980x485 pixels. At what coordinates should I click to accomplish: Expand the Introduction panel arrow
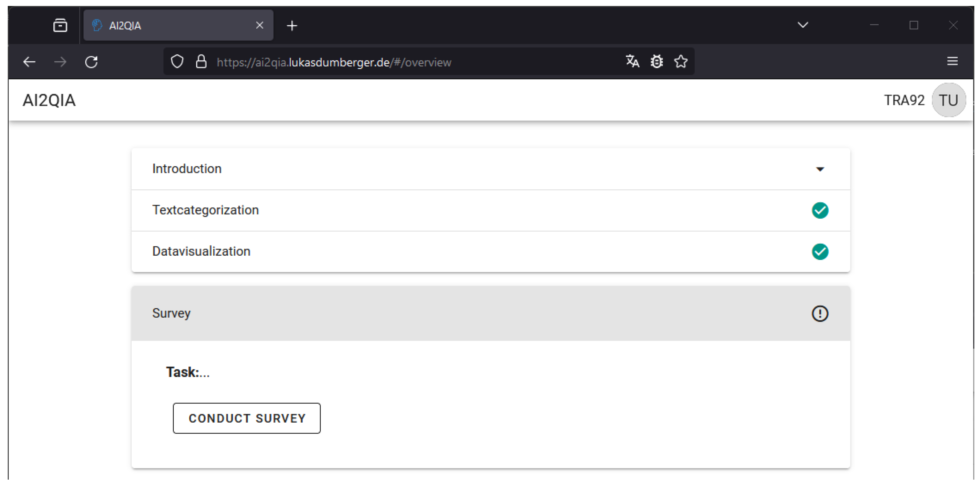[x=820, y=169]
